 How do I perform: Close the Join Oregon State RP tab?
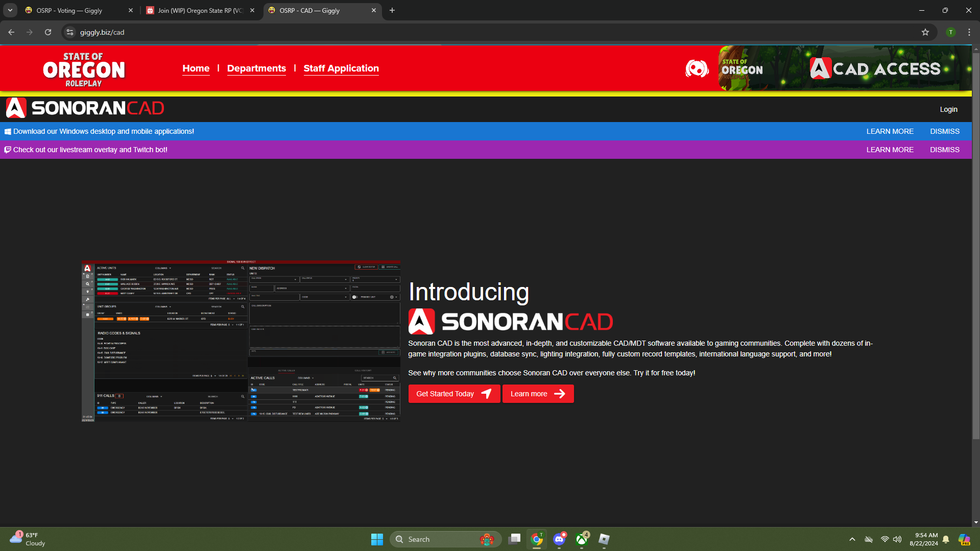(252, 10)
